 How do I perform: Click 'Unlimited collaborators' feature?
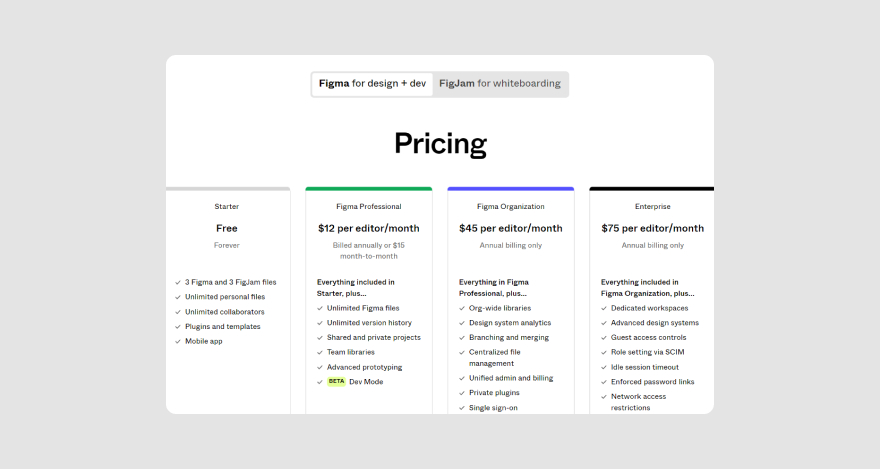[224, 312]
